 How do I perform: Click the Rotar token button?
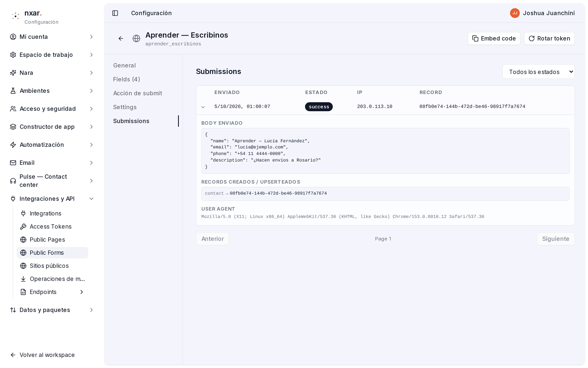(x=549, y=38)
